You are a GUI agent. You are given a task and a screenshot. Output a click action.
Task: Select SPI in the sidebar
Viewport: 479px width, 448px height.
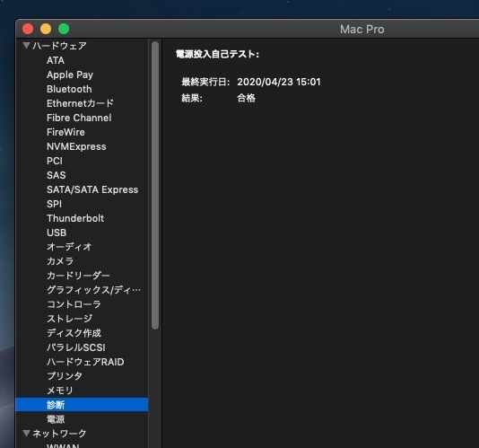tap(55, 204)
